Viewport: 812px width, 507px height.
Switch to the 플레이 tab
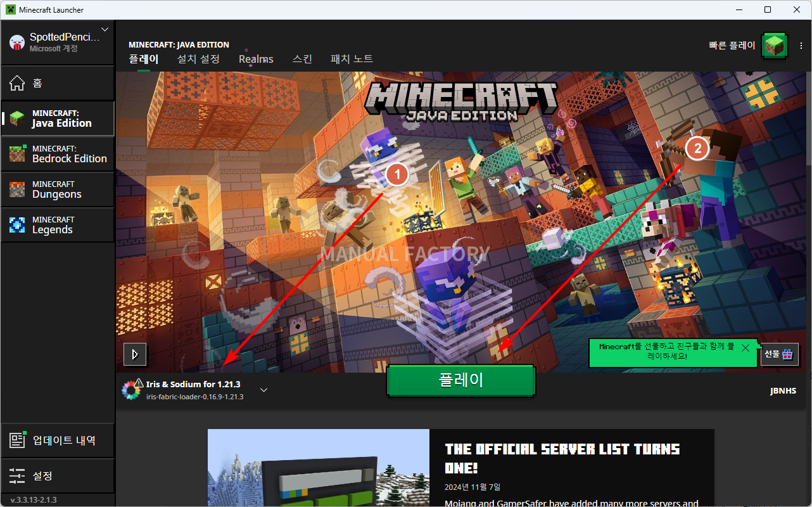click(143, 59)
